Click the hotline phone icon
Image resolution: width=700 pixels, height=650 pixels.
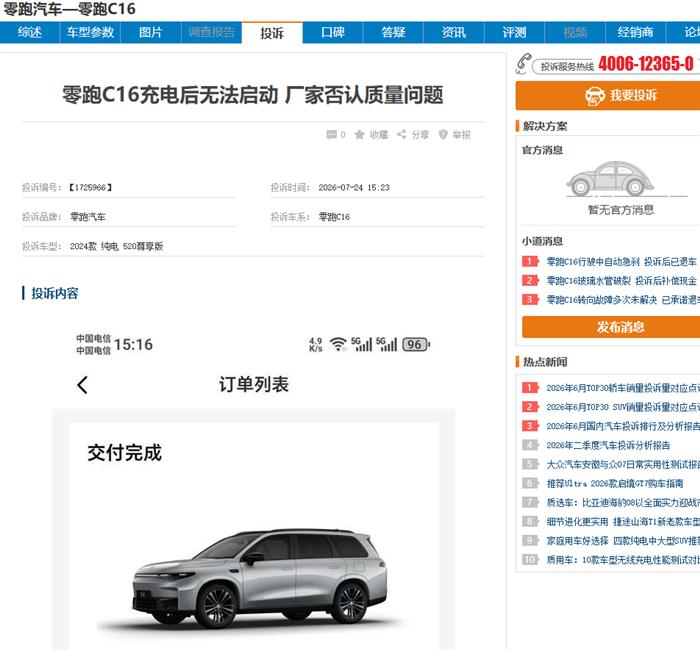tap(523, 63)
